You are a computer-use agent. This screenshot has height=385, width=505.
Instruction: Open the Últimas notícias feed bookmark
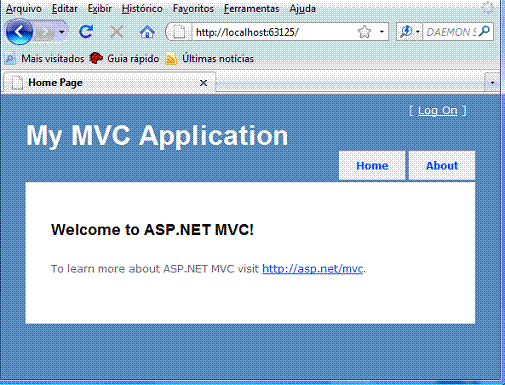click(x=210, y=59)
